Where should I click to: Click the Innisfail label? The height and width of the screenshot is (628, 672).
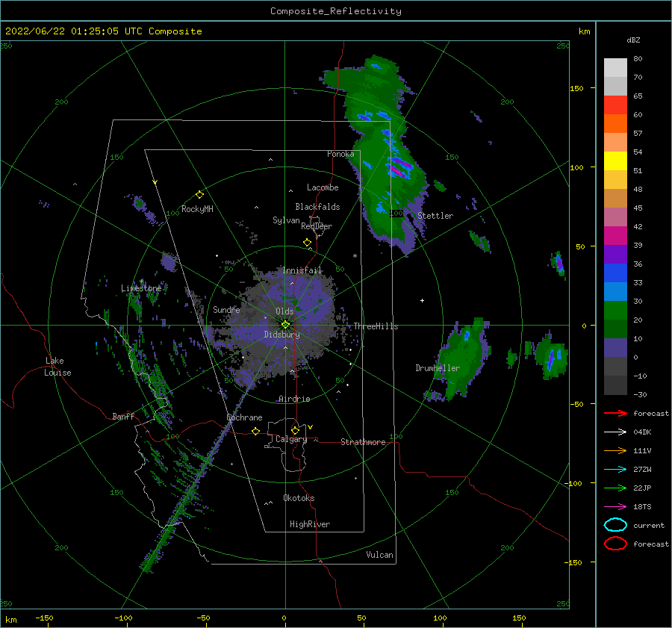coord(302,270)
